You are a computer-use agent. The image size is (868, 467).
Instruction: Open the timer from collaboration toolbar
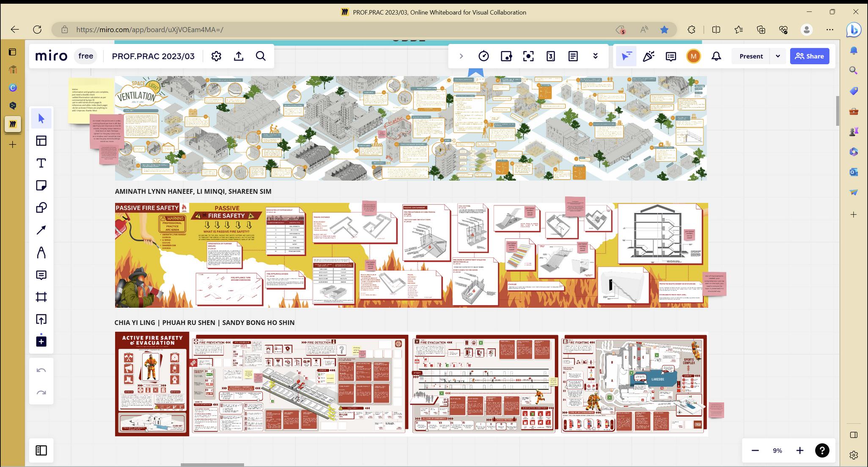click(483, 56)
